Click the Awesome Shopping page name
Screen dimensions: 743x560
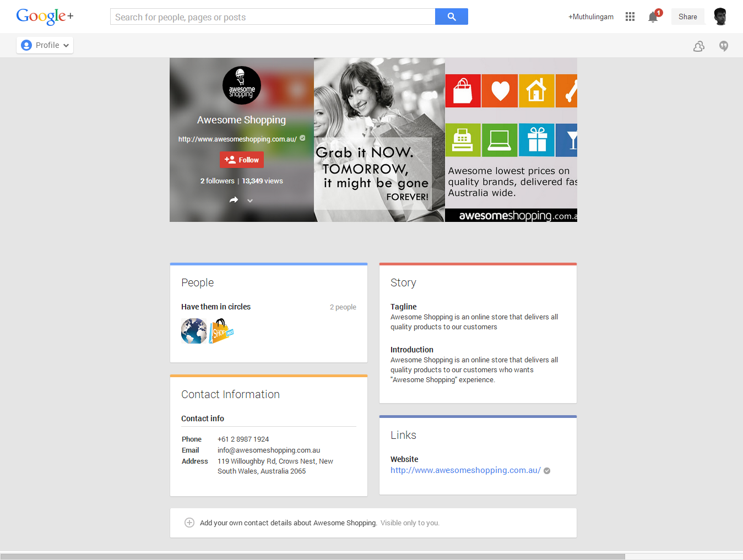(x=241, y=120)
